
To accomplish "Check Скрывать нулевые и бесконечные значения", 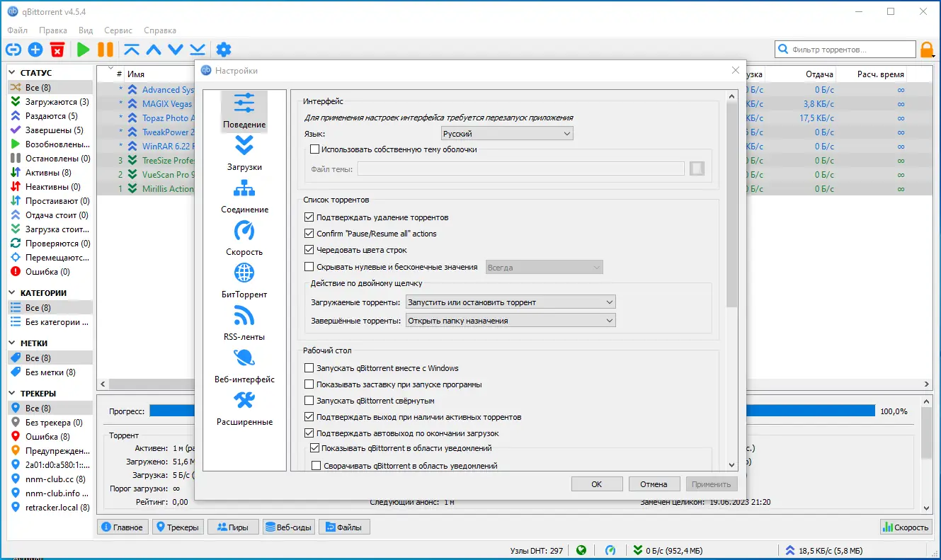I will pos(309,267).
